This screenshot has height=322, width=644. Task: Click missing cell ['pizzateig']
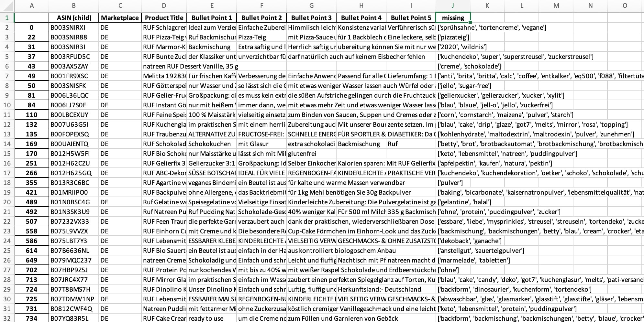tap(453, 37)
